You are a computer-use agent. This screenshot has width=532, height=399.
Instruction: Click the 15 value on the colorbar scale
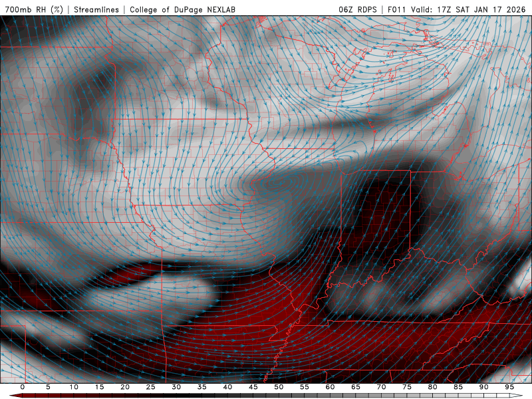pos(99,387)
